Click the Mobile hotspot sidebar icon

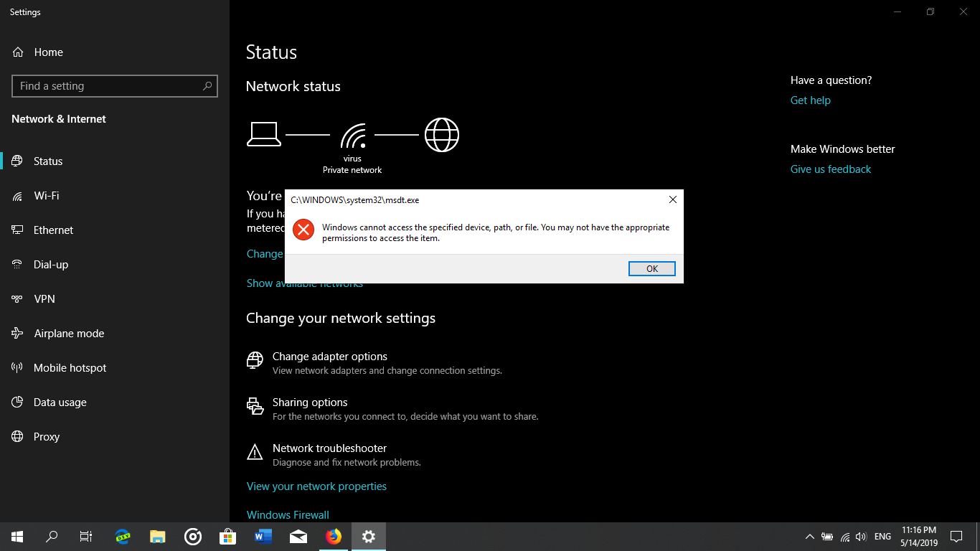pyautogui.click(x=17, y=367)
